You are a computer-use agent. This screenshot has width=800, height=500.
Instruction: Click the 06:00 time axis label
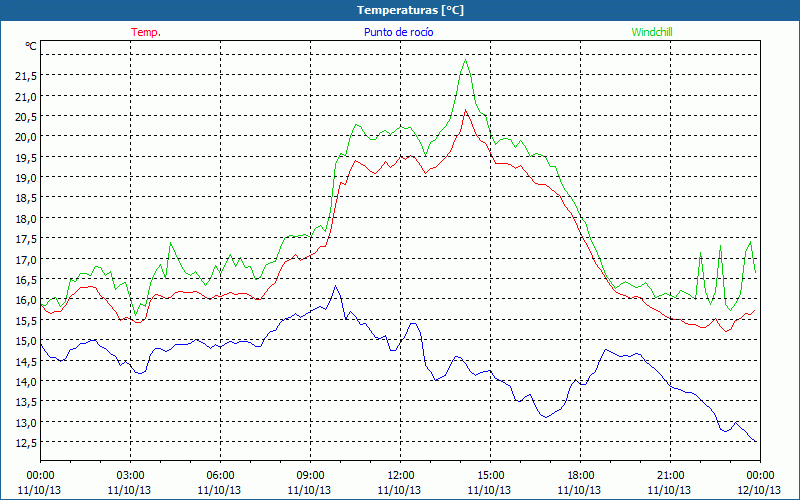coord(220,476)
